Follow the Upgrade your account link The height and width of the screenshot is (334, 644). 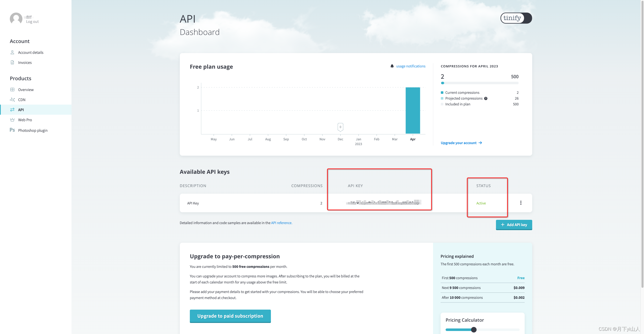461,143
